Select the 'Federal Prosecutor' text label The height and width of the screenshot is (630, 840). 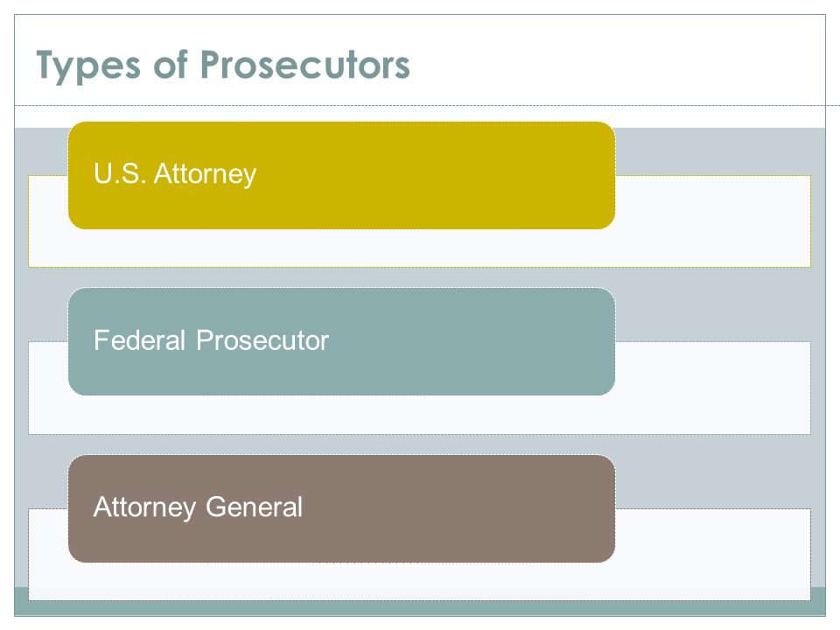211,340
